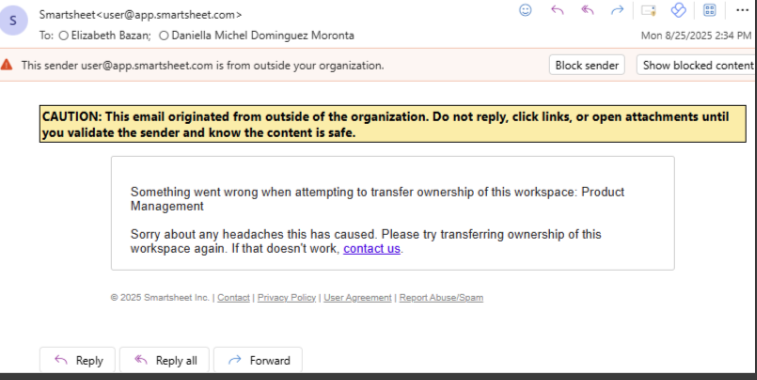Open the footer Contact link
This screenshot has height=380, width=757.
pyautogui.click(x=233, y=297)
